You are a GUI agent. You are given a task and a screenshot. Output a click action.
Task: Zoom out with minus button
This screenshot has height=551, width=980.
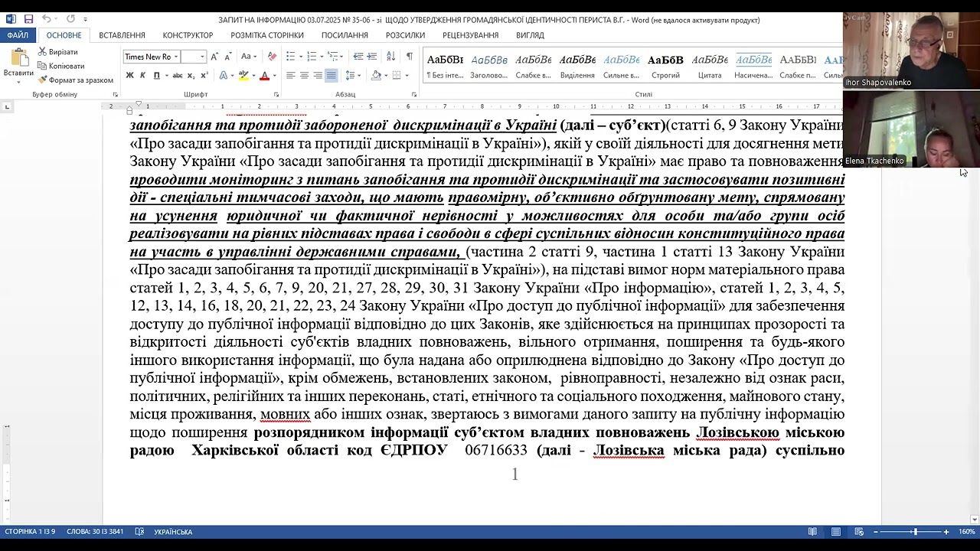click(x=875, y=532)
